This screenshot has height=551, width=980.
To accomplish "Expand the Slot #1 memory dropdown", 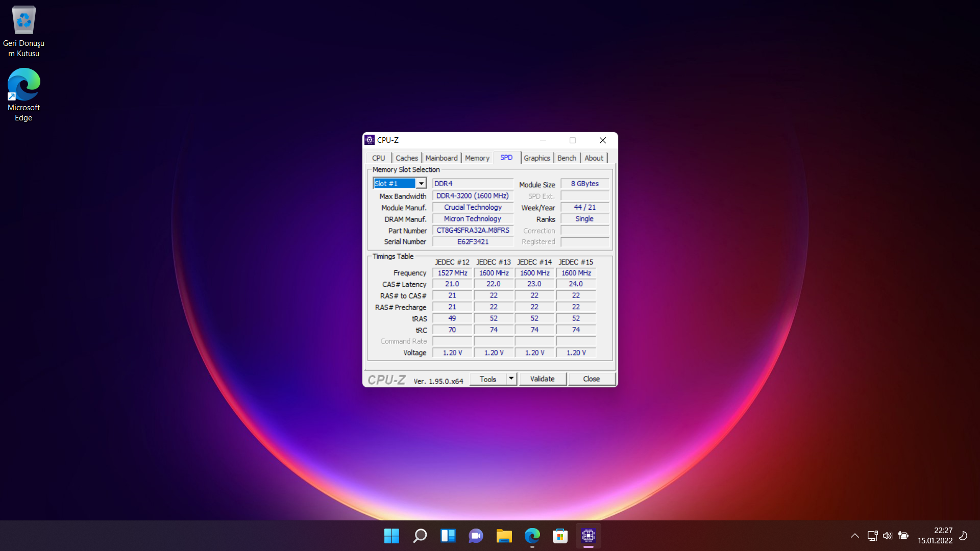I will pos(421,184).
